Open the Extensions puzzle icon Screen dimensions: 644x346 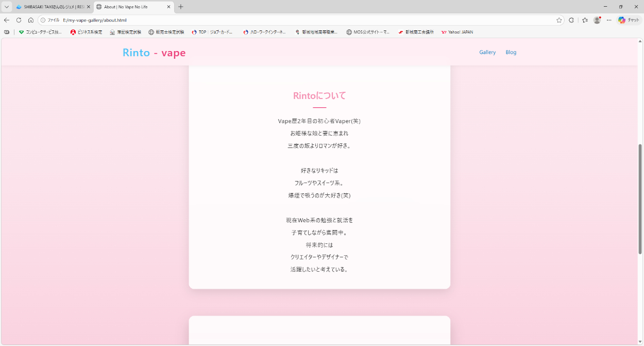tap(571, 20)
